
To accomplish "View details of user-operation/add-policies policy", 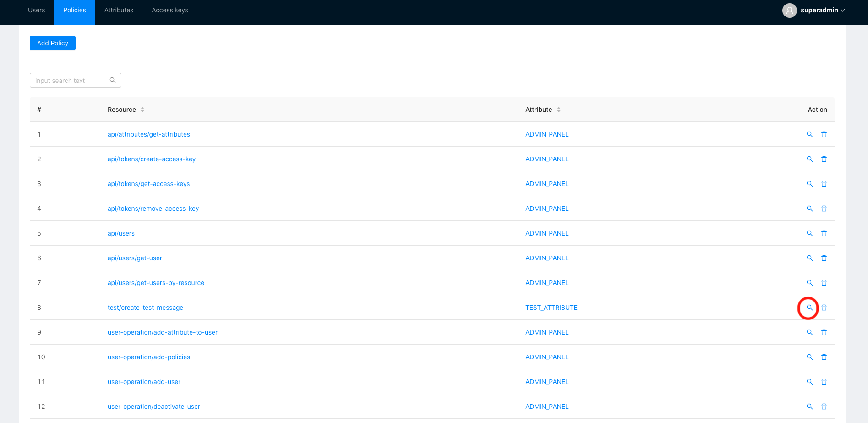I will [x=810, y=357].
